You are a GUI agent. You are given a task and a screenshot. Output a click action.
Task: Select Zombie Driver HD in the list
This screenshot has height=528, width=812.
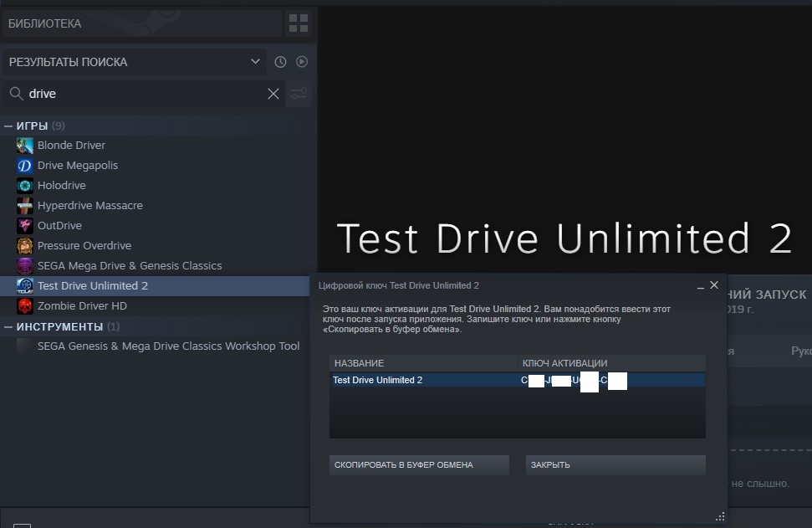[156, 305]
